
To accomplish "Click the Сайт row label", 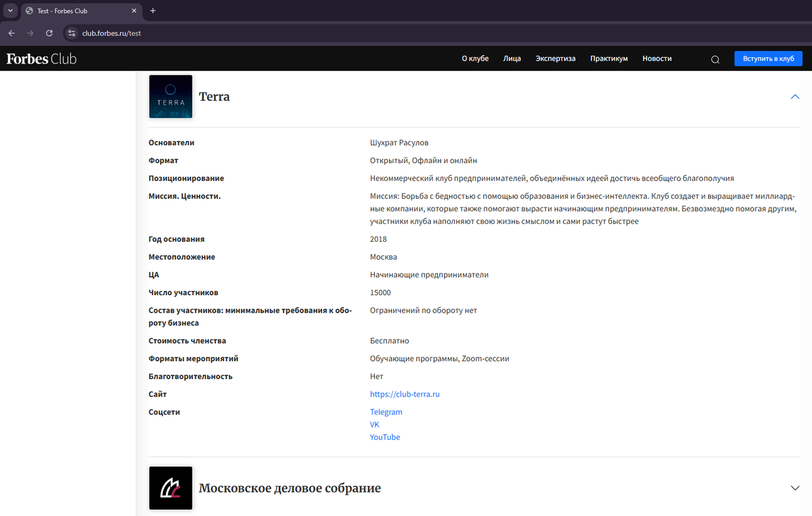I will [157, 394].
